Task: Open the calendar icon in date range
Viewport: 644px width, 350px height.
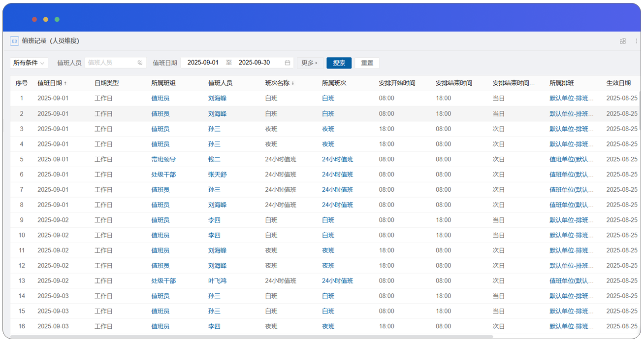Action: pos(288,63)
